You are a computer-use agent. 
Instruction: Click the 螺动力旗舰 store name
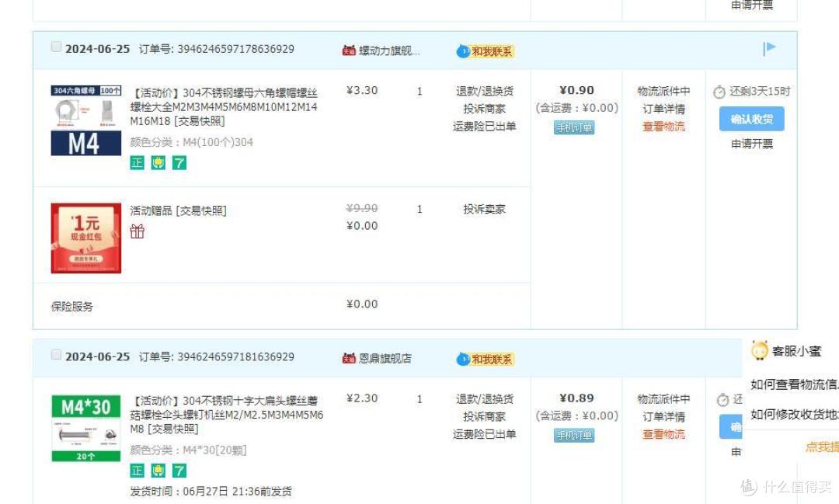coord(389,50)
